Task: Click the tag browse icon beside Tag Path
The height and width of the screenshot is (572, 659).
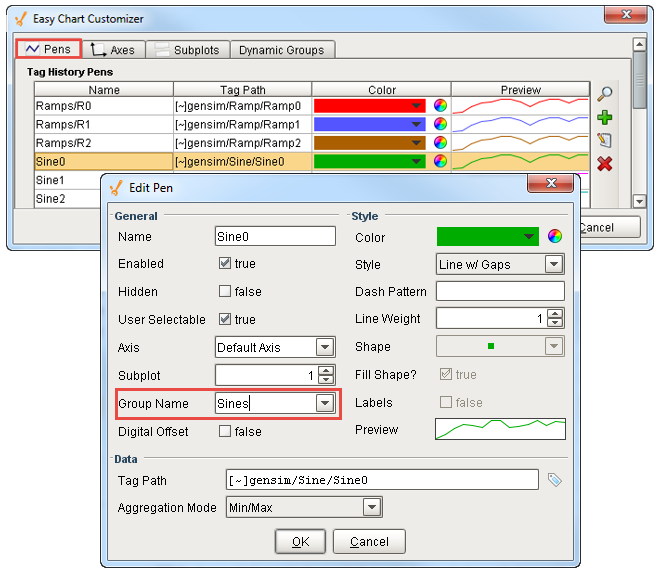Action: pos(555,480)
